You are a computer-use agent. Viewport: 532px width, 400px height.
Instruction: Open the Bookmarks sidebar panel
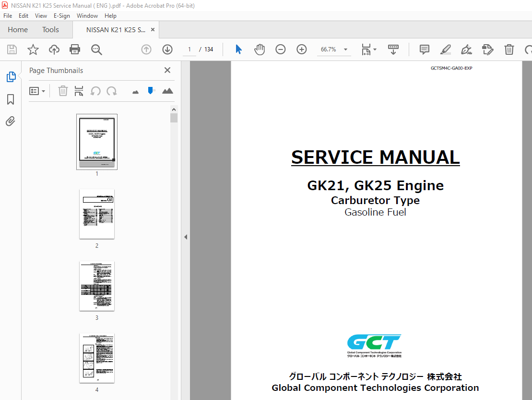coord(11,99)
